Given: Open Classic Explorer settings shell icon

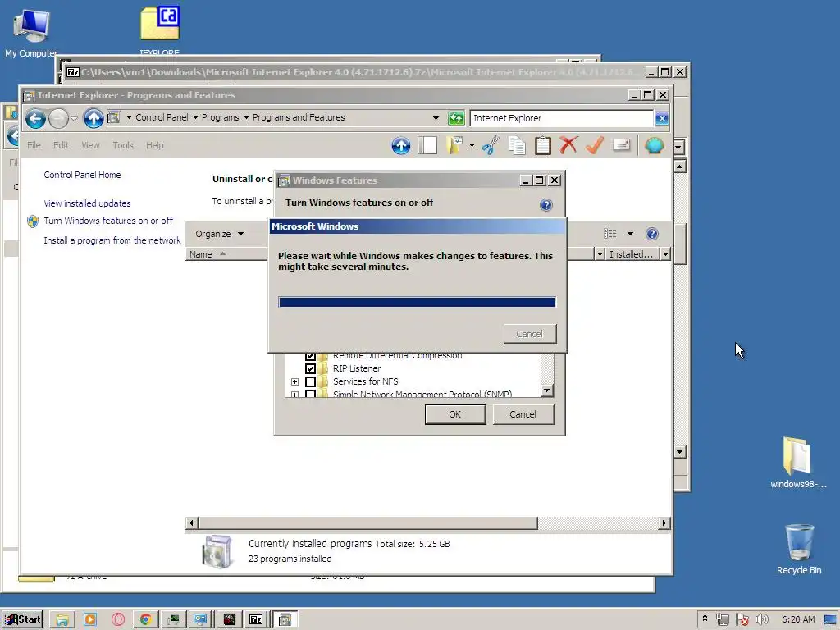Looking at the screenshot, I should pos(654,145).
